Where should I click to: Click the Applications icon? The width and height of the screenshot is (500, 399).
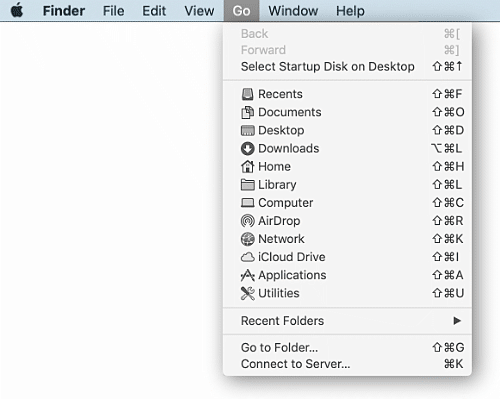(247, 275)
